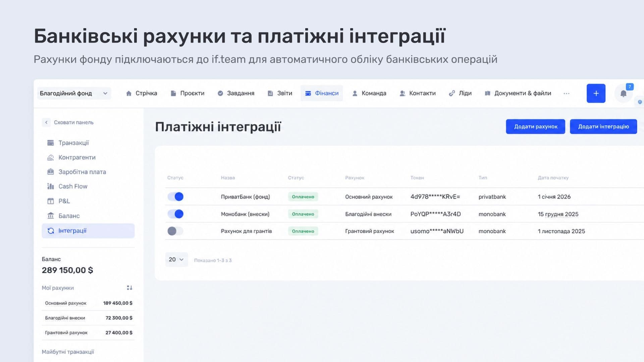Viewport: 644px width, 362px height.
Task: Click the Дата початку column header
Action: 553,178
